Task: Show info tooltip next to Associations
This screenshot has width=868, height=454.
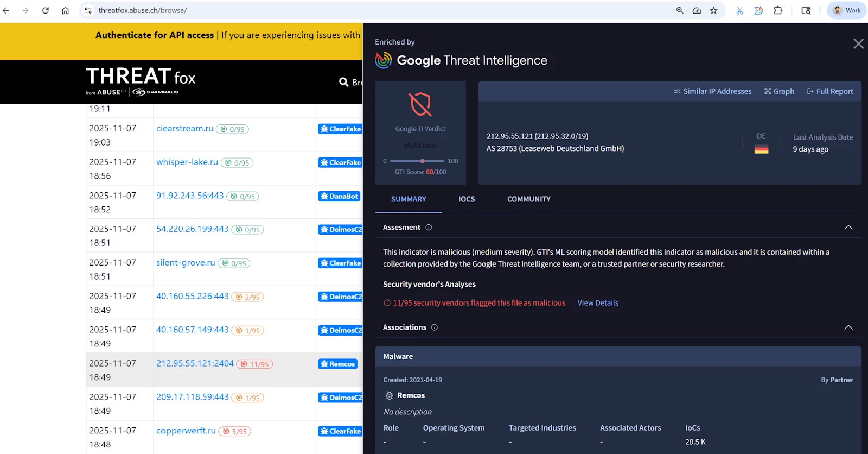Action: 434,327
